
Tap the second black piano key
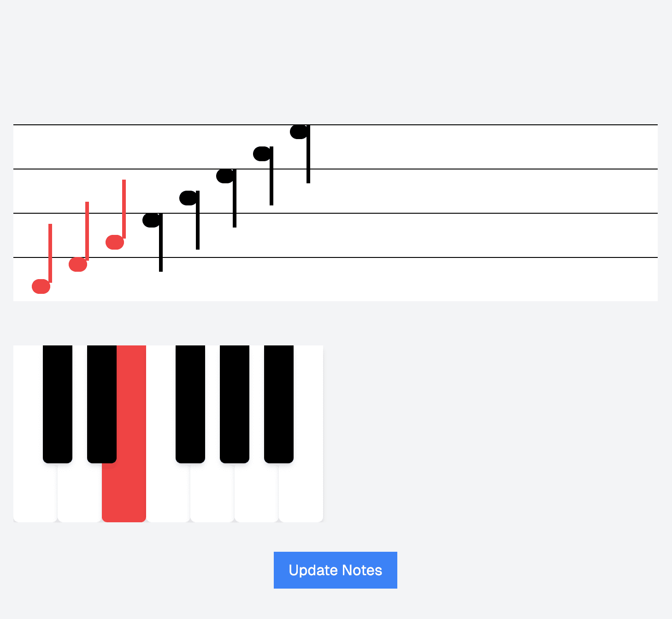[102, 404]
